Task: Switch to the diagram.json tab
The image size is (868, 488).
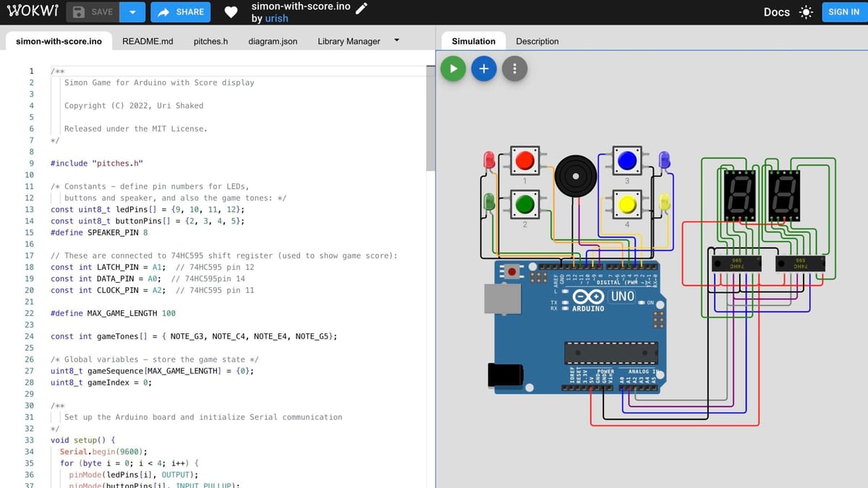Action: tap(273, 41)
